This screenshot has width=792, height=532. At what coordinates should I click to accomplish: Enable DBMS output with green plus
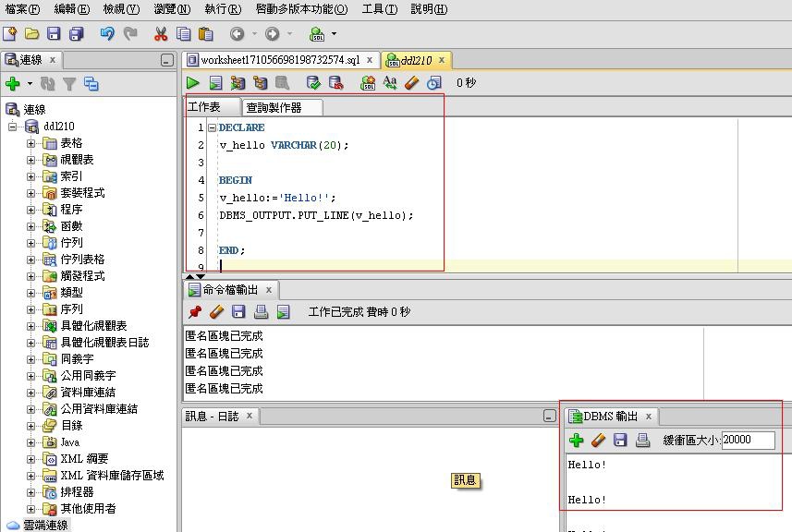click(577, 441)
